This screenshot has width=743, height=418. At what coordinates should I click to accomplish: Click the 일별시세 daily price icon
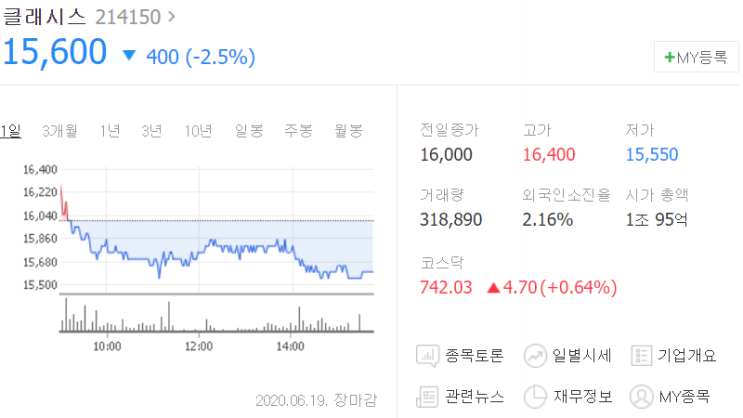535,356
